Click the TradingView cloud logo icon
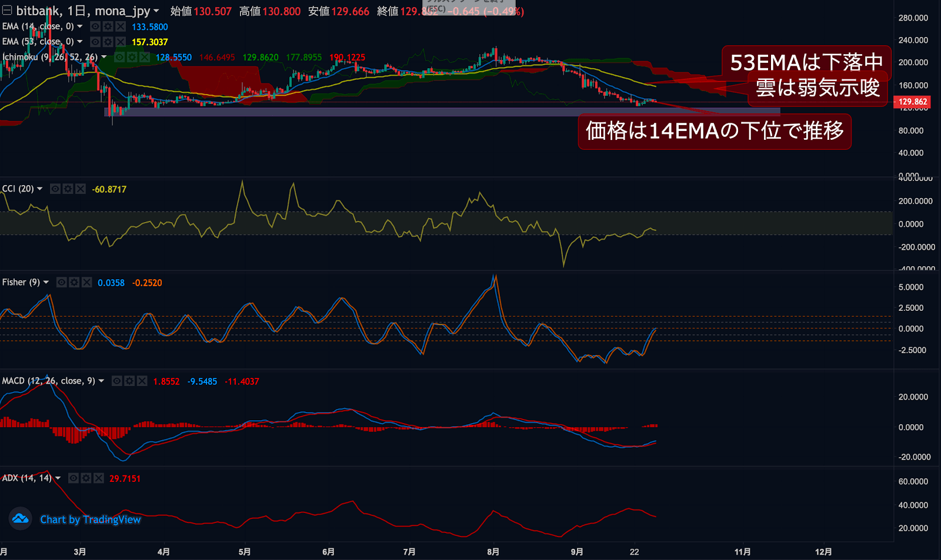The width and height of the screenshot is (941, 560). pyautogui.click(x=20, y=518)
